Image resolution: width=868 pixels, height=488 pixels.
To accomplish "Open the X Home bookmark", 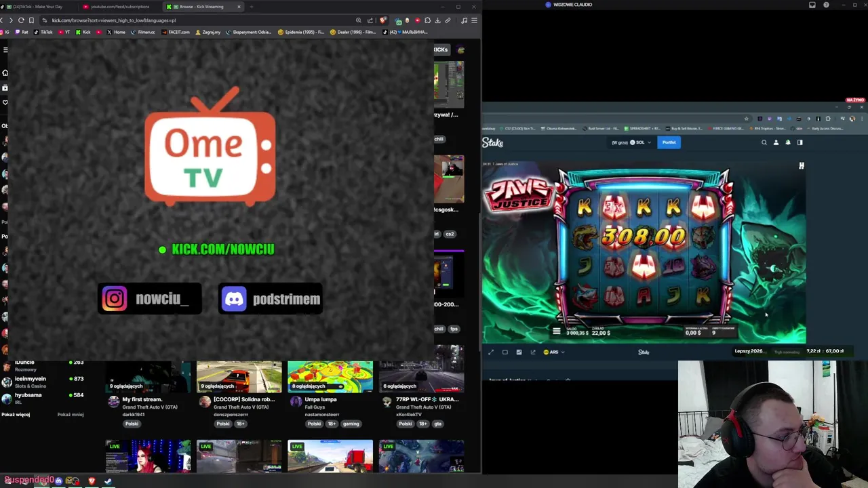I will point(116,32).
